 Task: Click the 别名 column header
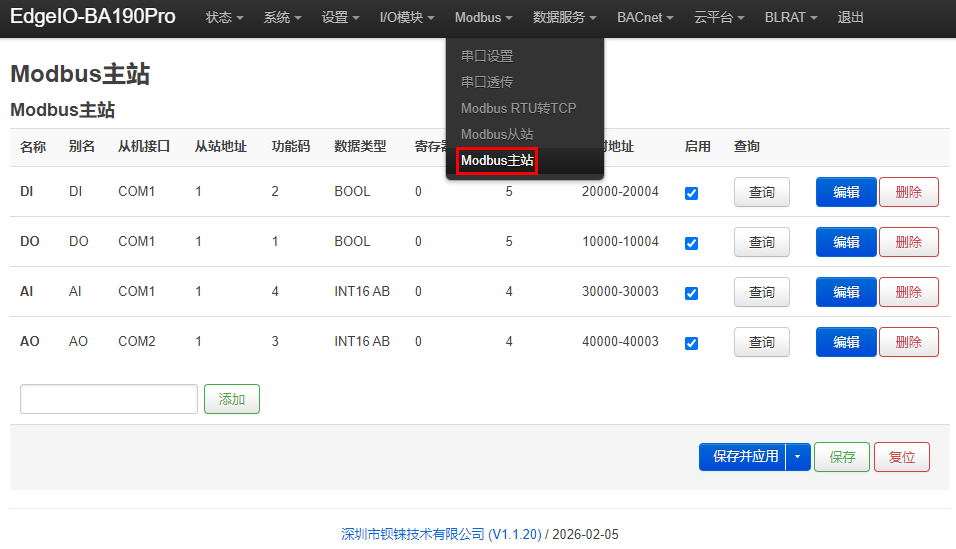pyautogui.click(x=82, y=146)
